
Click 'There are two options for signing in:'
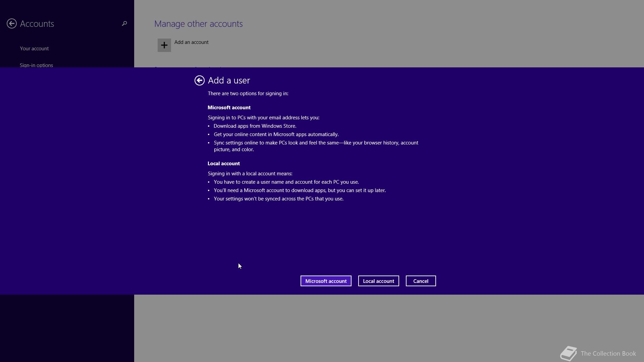coord(248,94)
